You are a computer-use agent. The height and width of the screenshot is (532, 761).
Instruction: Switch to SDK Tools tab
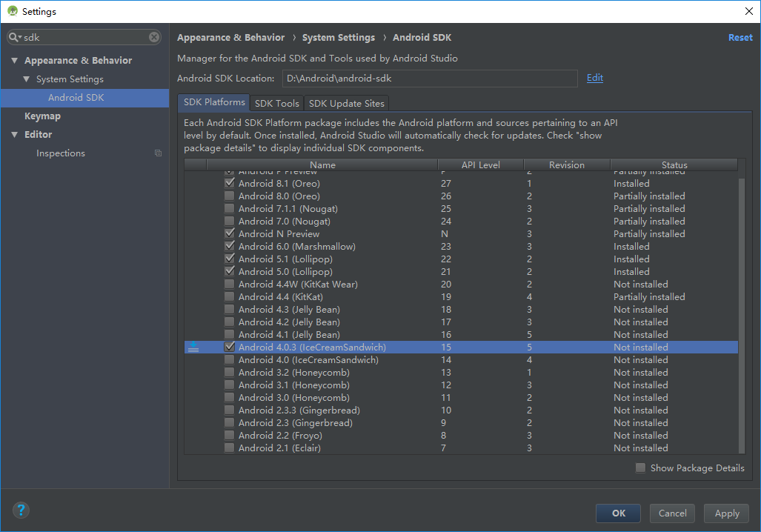coord(276,104)
